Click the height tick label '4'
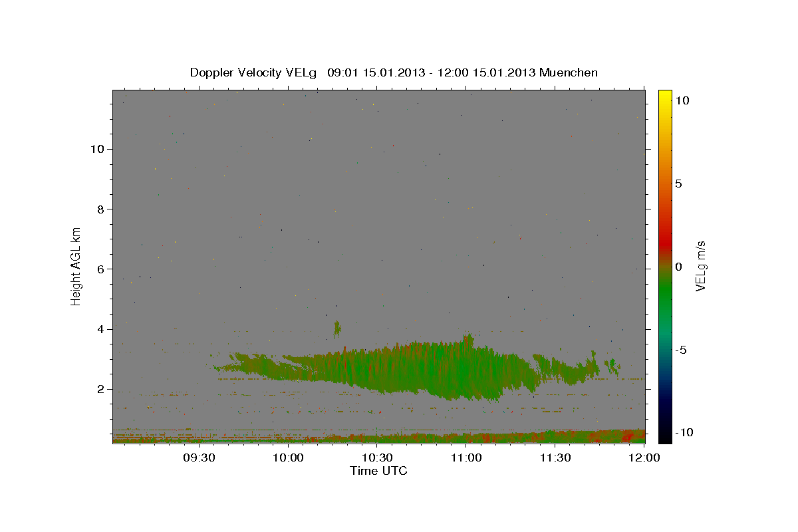Image resolution: width=798 pixels, height=532 pixels. pos(100,329)
